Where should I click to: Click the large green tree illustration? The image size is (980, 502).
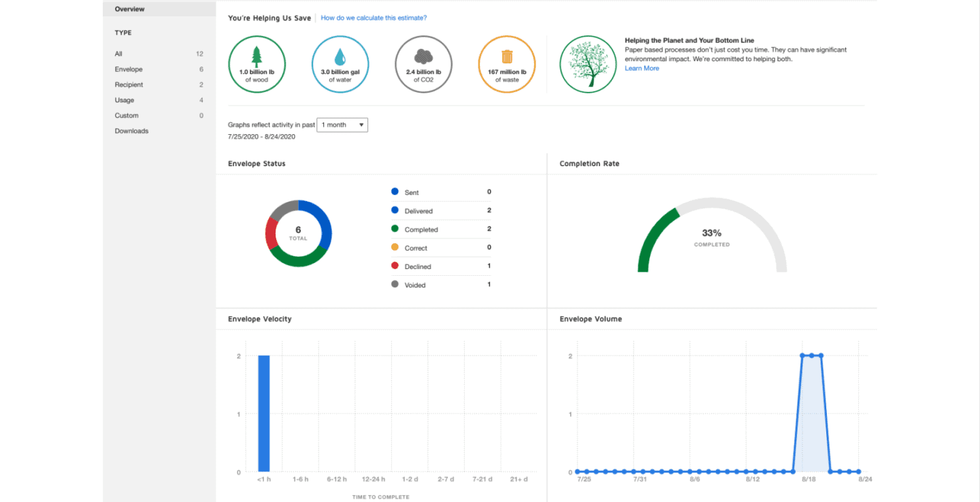coord(588,64)
